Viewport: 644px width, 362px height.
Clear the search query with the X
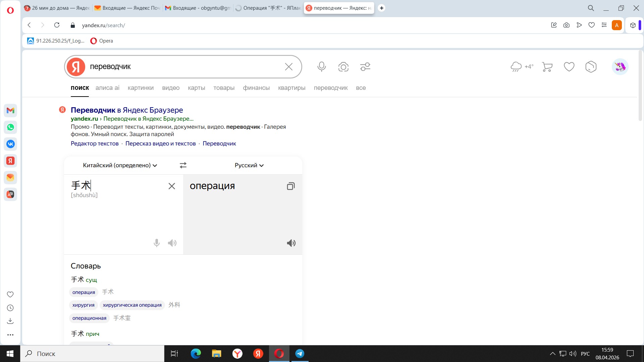coord(288,67)
